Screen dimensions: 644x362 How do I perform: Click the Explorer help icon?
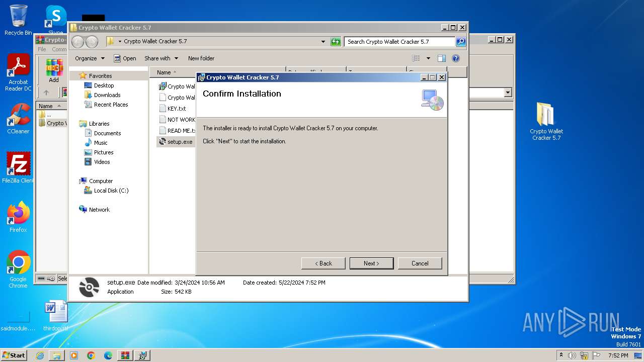[x=456, y=58]
